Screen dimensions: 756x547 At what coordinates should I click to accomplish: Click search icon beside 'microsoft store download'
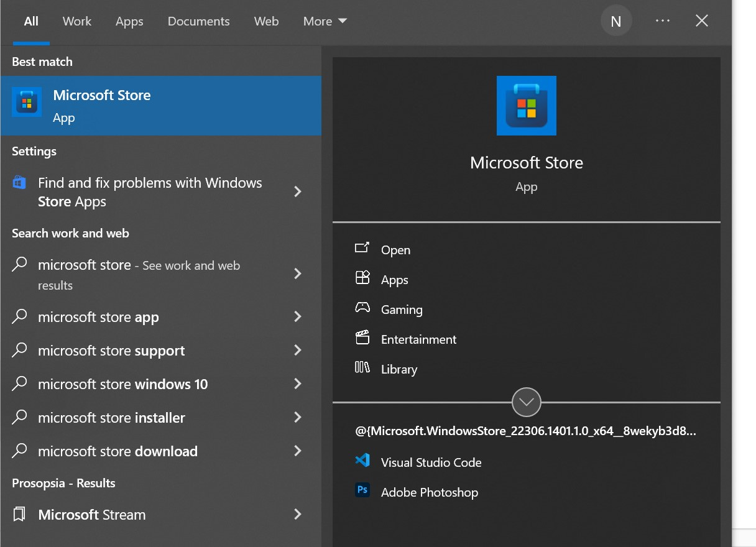click(x=20, y=450)
